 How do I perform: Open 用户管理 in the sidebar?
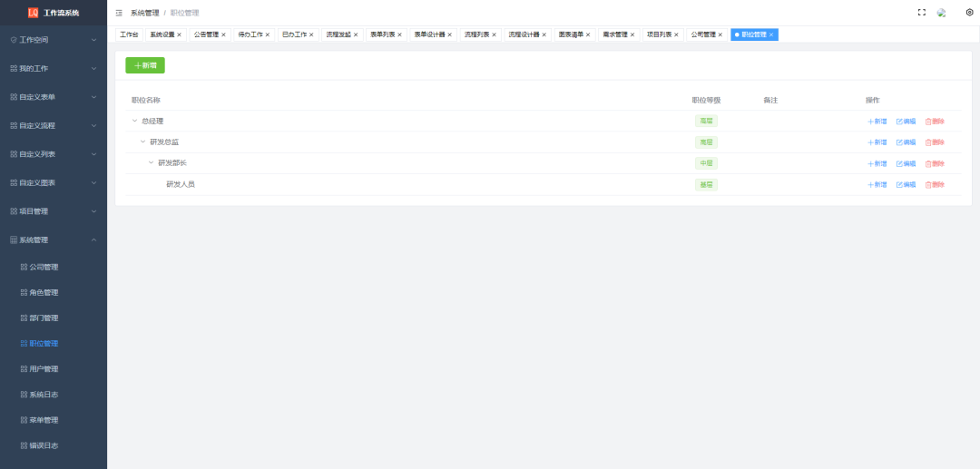[43, 369]
